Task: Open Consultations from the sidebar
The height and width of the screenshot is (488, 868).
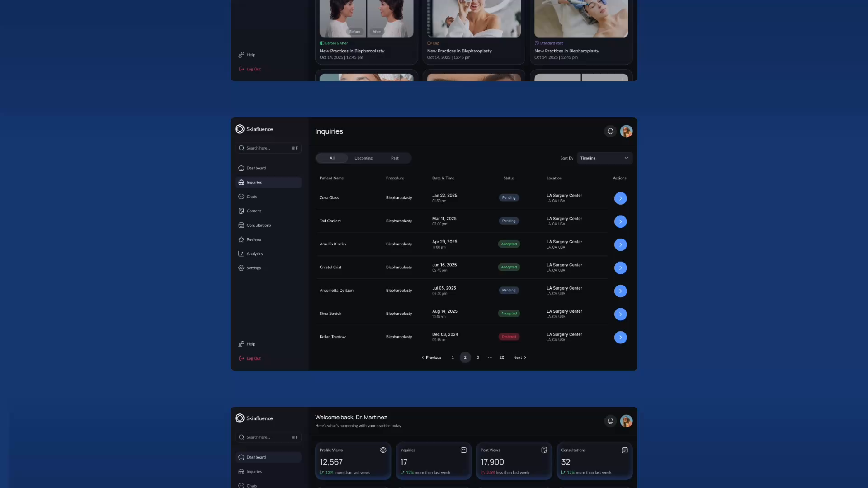Action: pos(259,225)
